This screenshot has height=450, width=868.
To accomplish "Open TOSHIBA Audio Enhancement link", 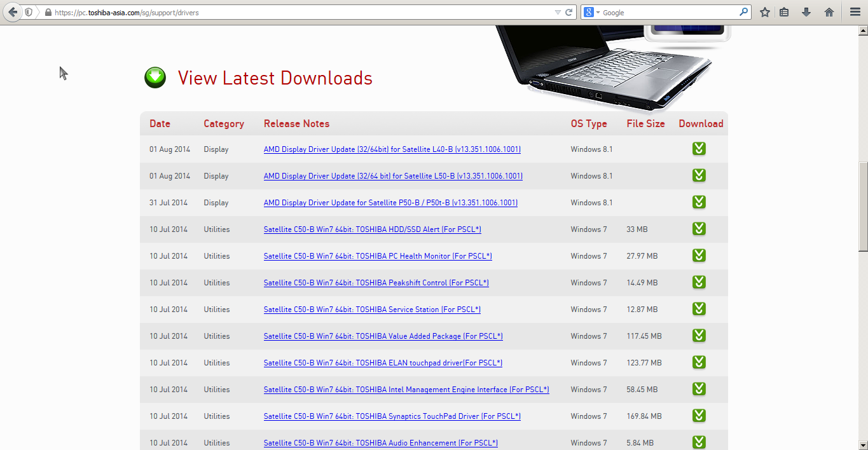I will point(381,443).
